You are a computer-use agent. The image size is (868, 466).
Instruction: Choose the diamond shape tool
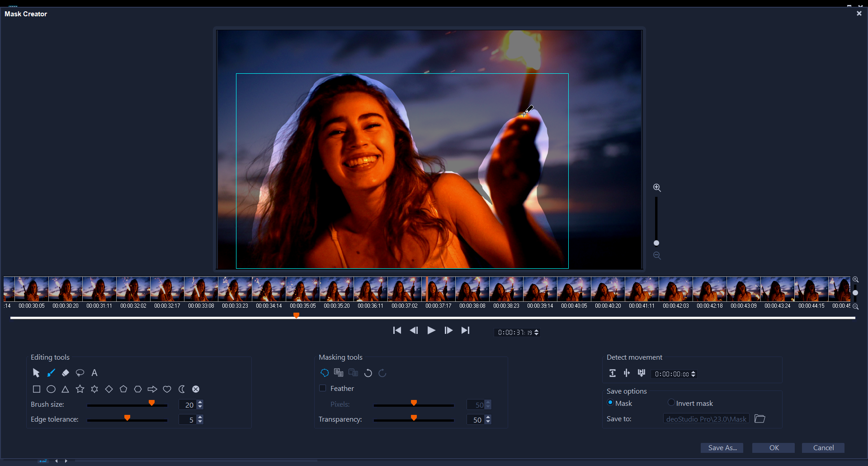109,389
